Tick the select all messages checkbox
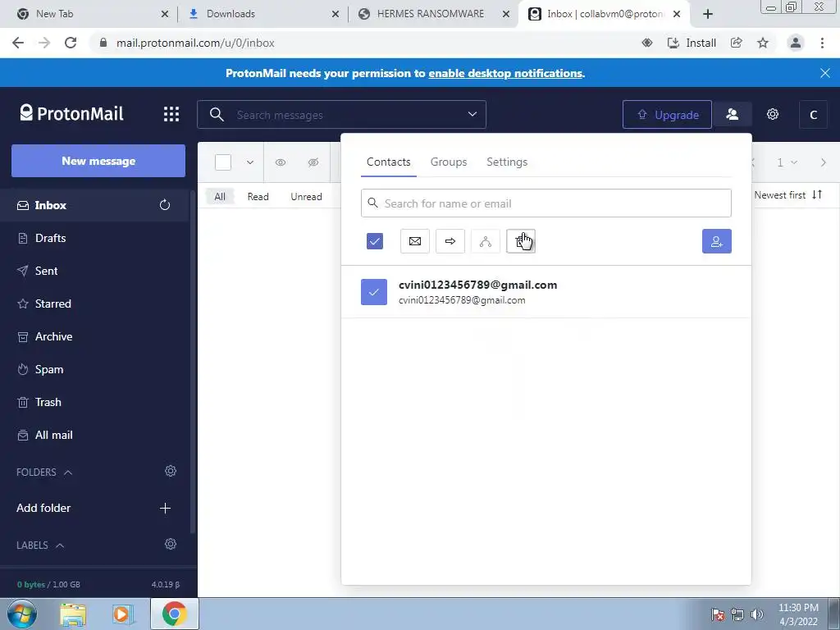Screen dimensions: 840x630 (223, 162)
